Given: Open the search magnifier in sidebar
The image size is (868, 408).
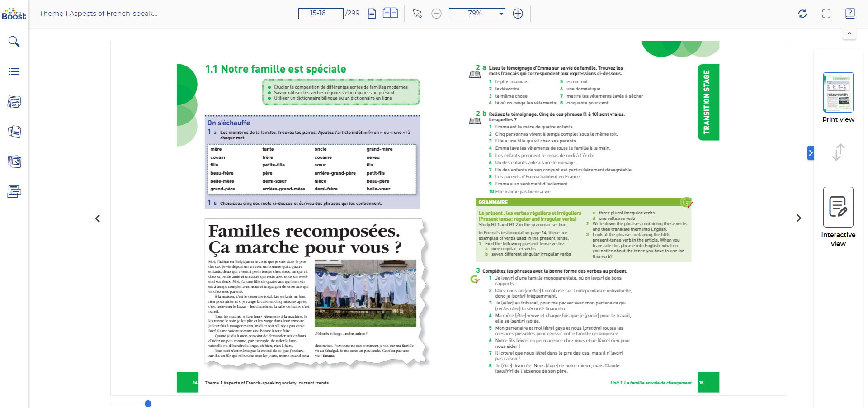Looking at the screenshot, I should click(14, 42).
